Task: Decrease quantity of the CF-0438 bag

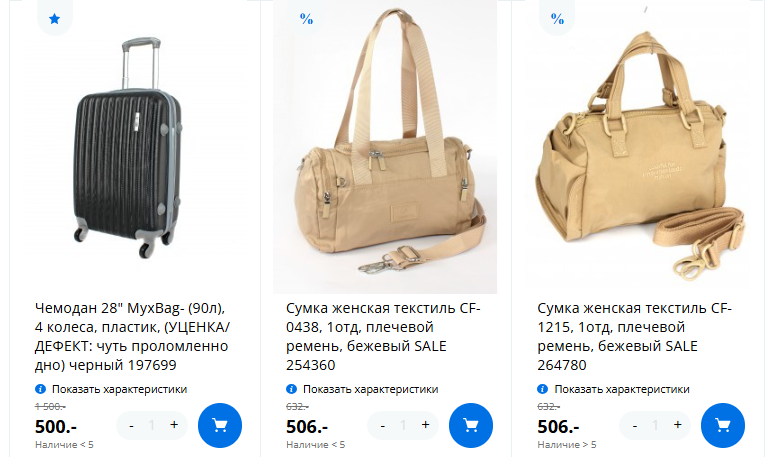Action: pyautogui.click(x=383, y=425)
